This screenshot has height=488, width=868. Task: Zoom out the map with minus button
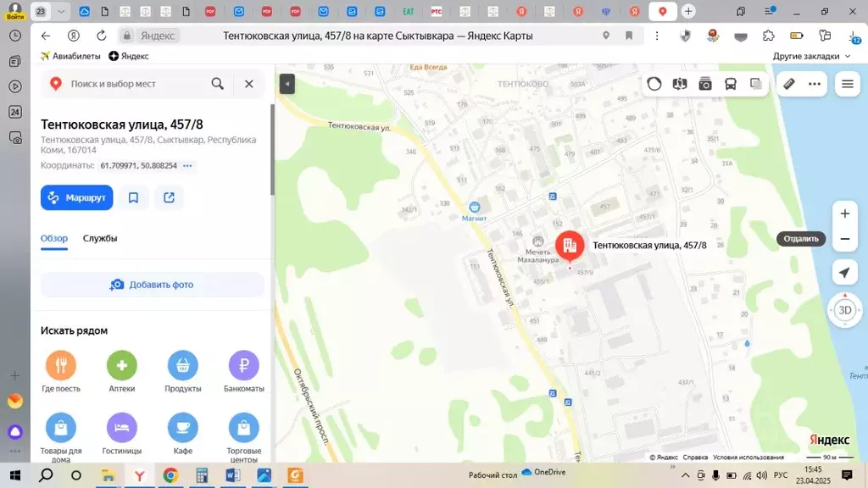click(845, 239)
